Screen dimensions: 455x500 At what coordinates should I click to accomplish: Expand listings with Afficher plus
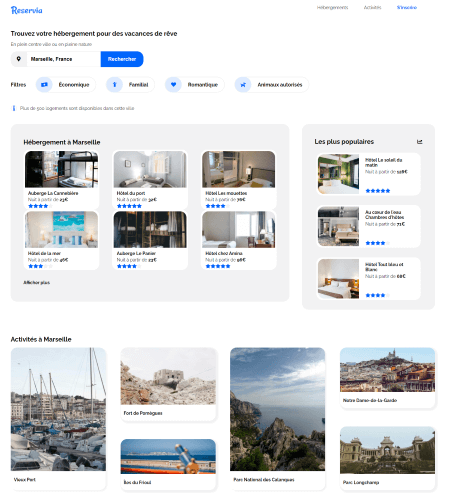pos(37,283)
